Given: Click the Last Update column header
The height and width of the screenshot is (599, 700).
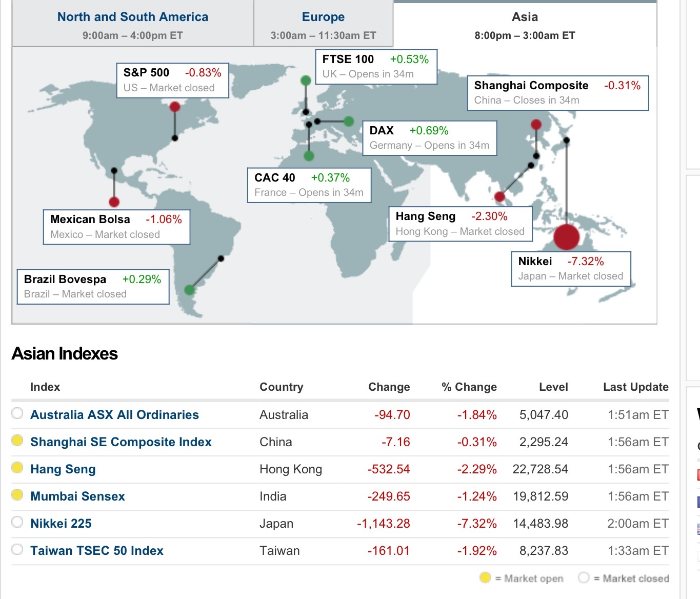Looking at the screenshot, I should click(636, 387).
